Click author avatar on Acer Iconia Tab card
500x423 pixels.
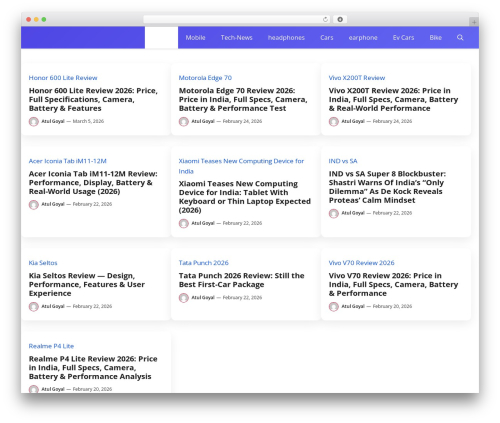(x=34, y=205)
